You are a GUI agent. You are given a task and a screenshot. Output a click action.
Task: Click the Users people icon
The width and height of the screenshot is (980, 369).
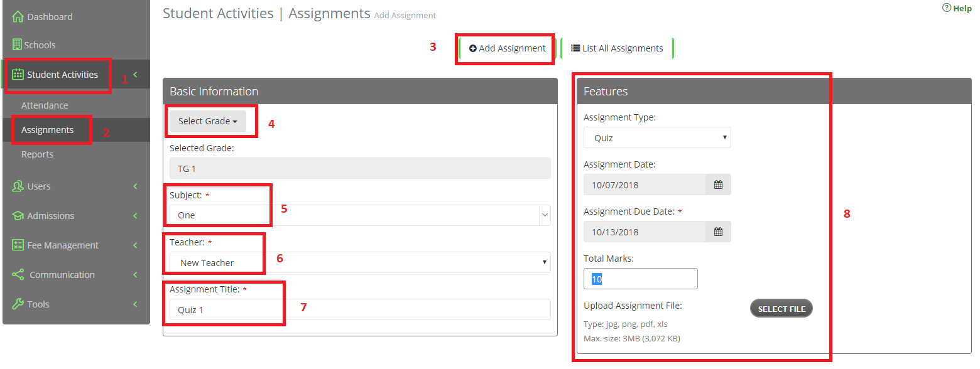click(x=18, y=186)
